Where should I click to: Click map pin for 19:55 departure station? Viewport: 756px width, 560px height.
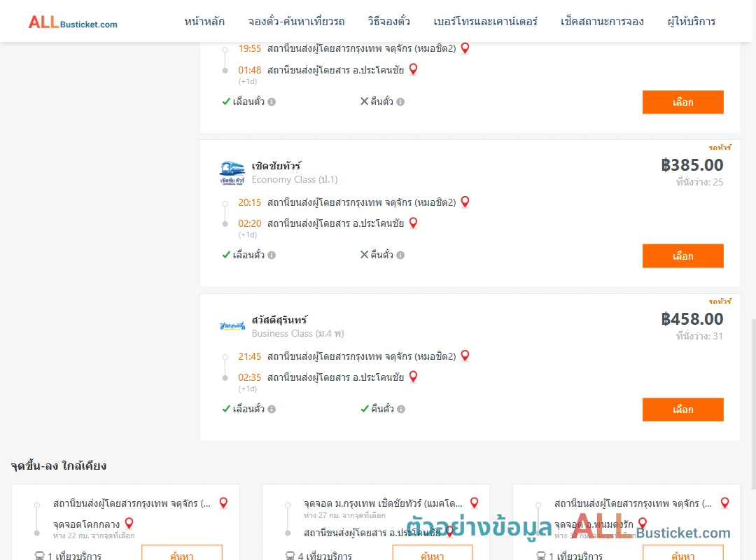coord(465,48)
